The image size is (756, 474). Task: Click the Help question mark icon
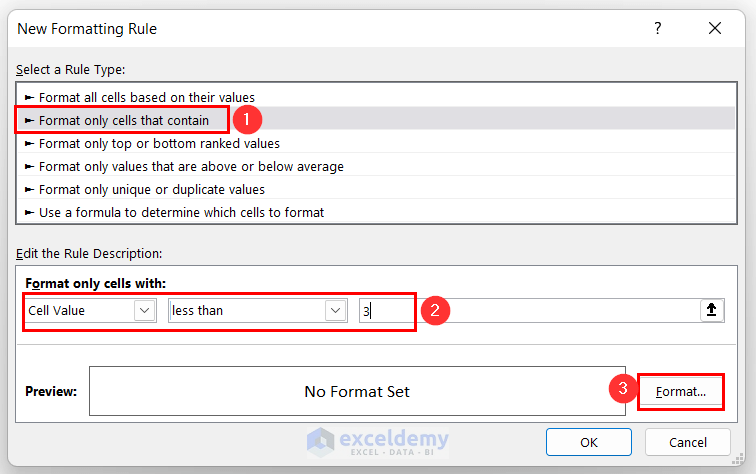pos(658,29)
